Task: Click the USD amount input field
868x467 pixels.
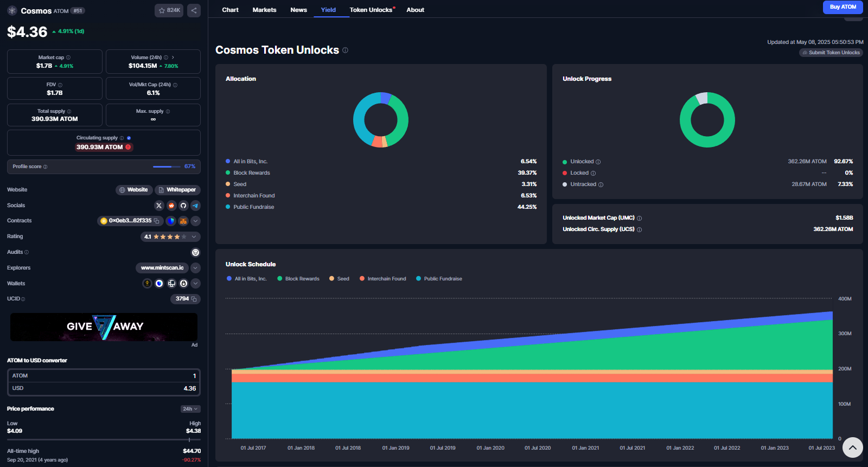Action: [104, 388]
